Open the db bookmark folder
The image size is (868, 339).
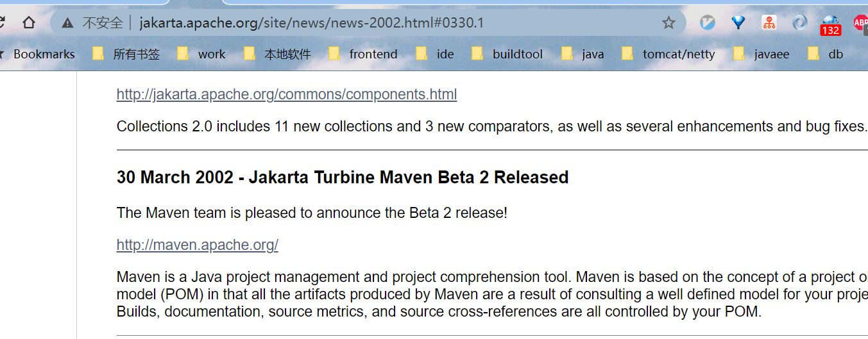pyautogui.click(x=825, y=54)
